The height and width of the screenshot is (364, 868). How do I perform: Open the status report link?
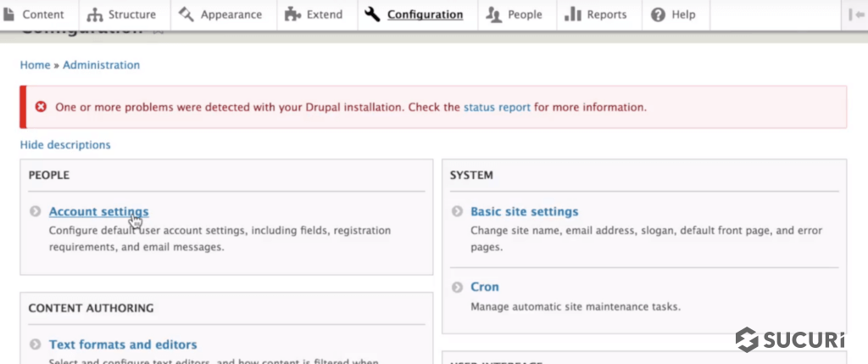click(497, 108)
